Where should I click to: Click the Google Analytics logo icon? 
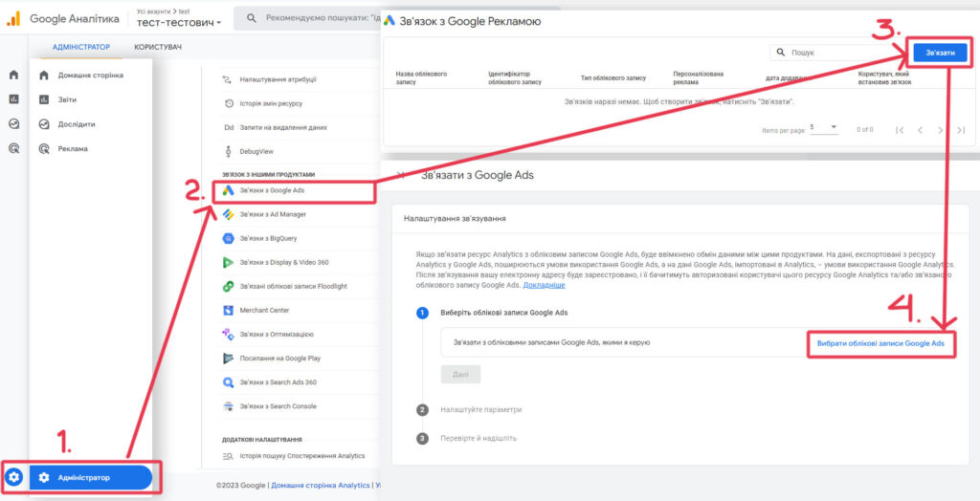[x=14, y=18]
